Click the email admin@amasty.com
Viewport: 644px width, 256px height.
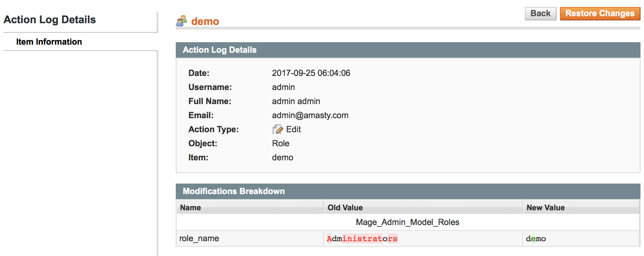click(x=310, y=115)
